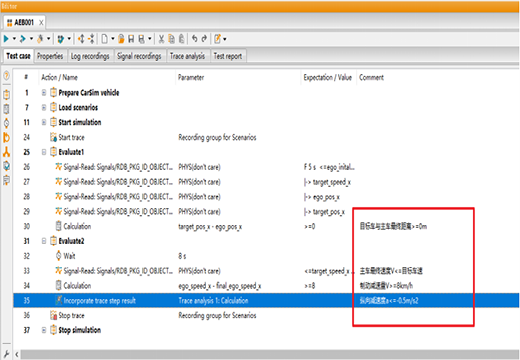Click the step-forward arrow toolbar icon
The image size is (520, 360).
(x=22, y=39)
